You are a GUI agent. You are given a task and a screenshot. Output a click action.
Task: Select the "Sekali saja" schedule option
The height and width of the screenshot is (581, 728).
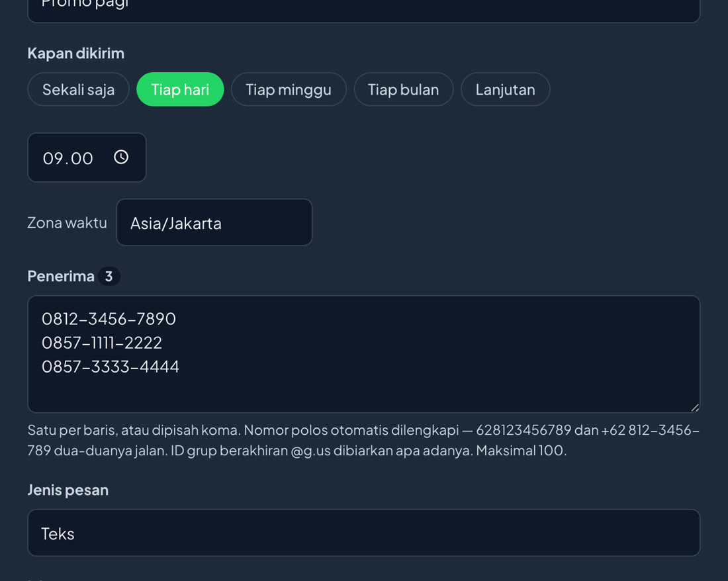(79, 89)
